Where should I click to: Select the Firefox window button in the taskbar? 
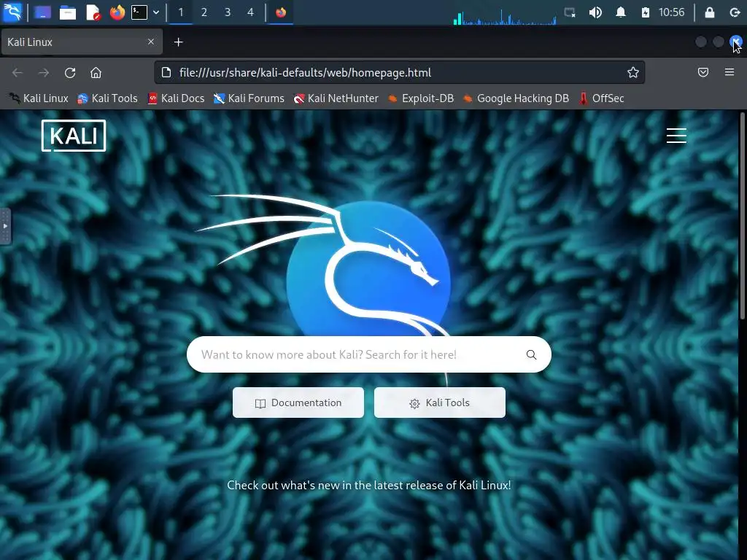tap(281, 12)
